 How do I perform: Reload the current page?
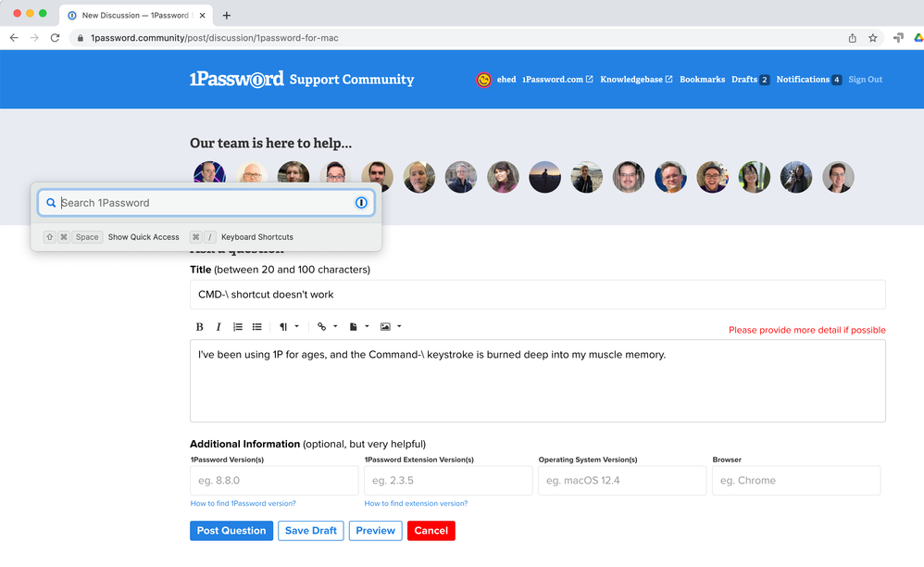click(55, 38)
